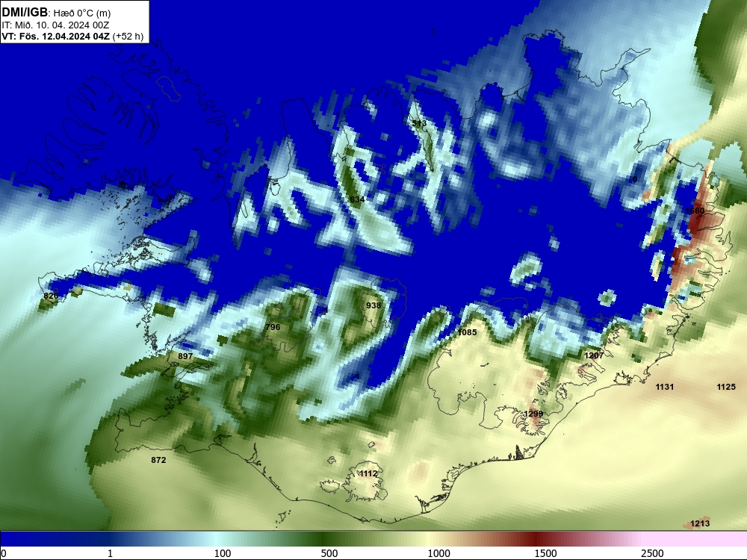The image size is (747, 560).
Task: Click the legend label 500
Action: point(329,553)
